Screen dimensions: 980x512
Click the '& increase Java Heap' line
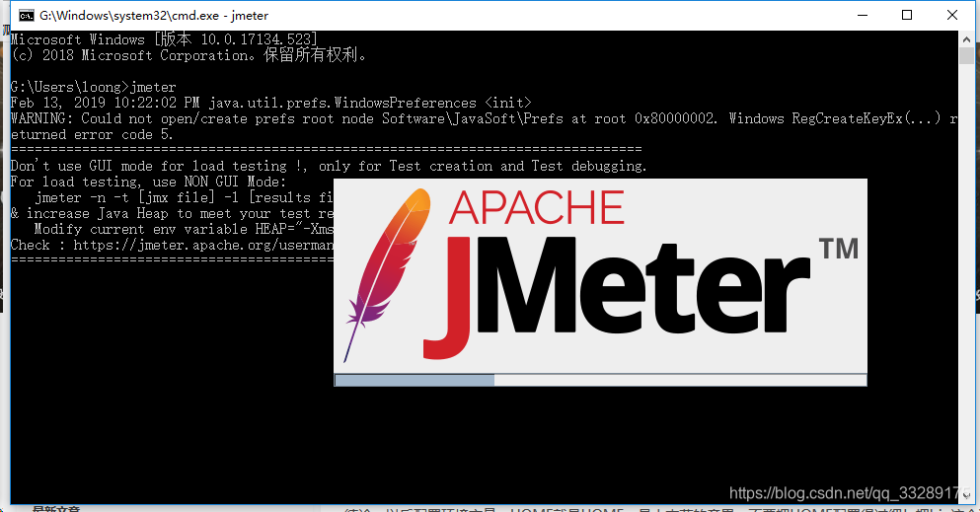[172, 213]
